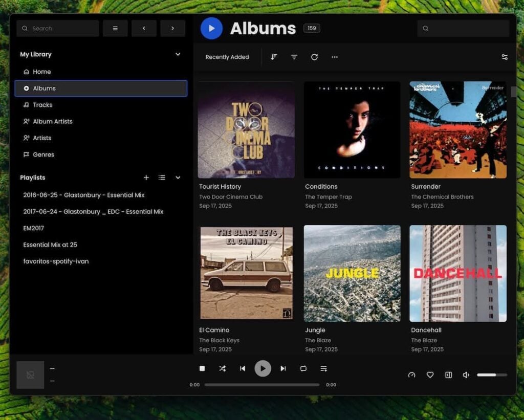
Task: Toggle the sort direction icon
Action: pos(274,57)
